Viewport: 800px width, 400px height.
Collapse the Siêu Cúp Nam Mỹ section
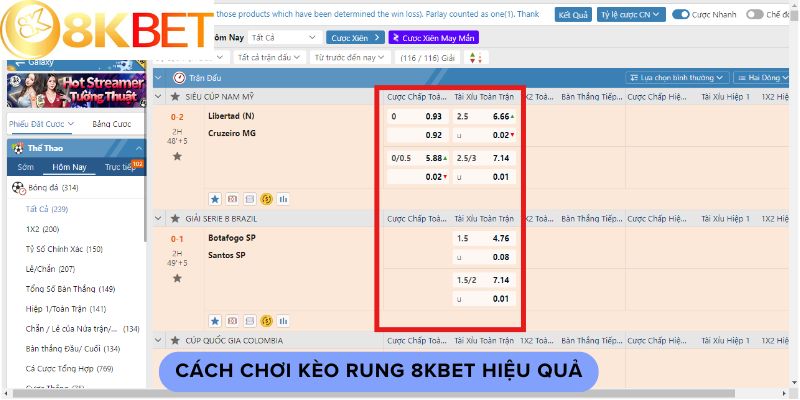click(158, 96)
